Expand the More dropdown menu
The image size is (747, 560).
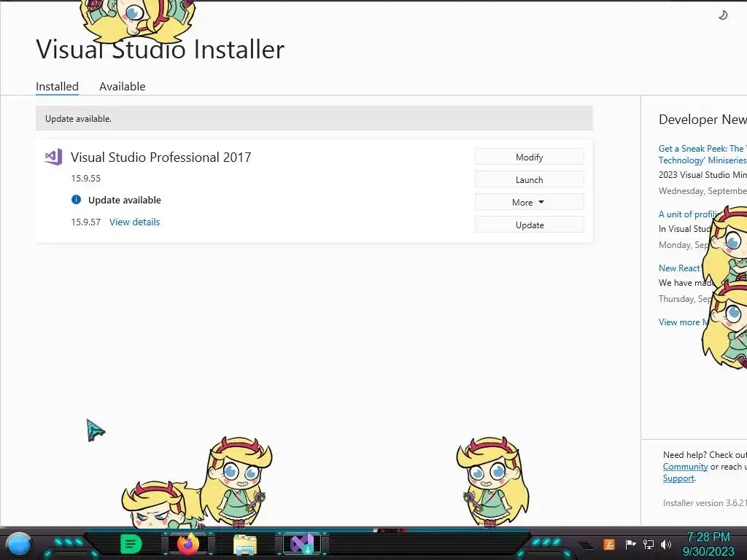[530, 203]
